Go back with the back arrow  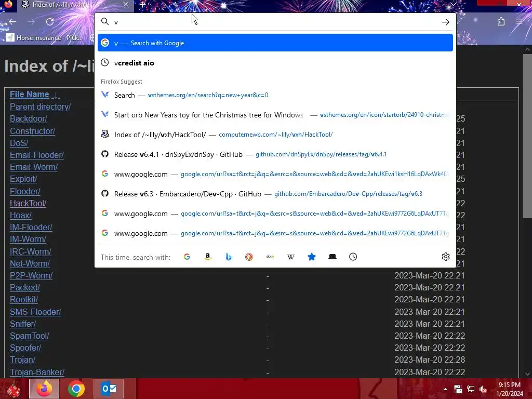tap(12, 22)
